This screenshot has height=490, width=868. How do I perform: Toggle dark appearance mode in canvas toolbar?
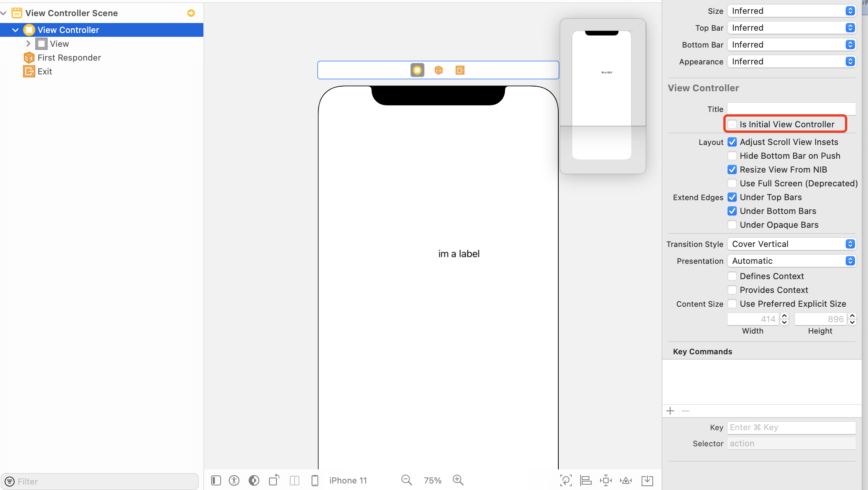click(x=254, y=480)
